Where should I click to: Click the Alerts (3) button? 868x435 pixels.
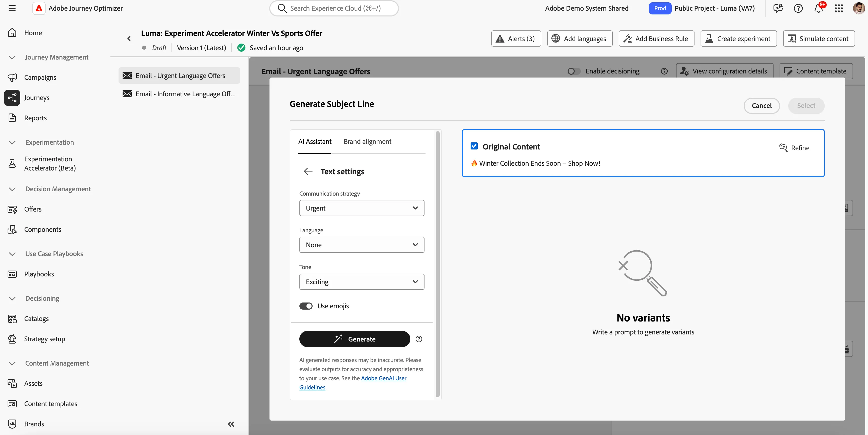click(x=516, y=39)
